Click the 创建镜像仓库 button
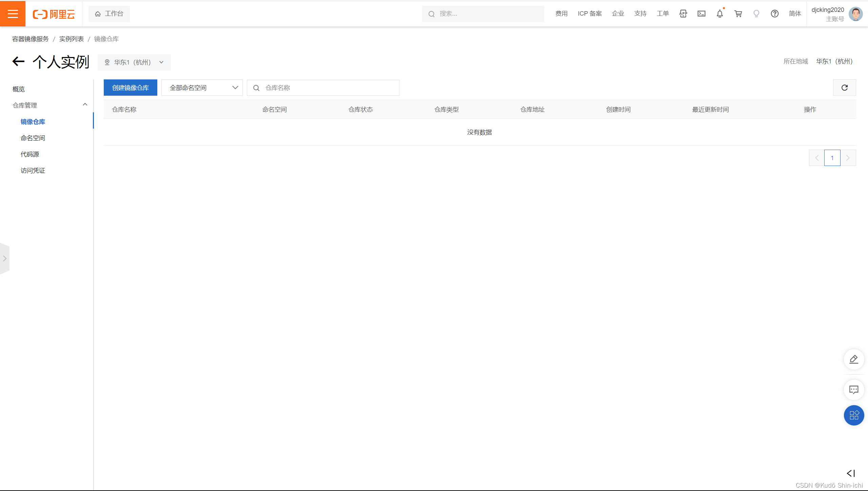 pyautogui.click(x=130, y=88)
